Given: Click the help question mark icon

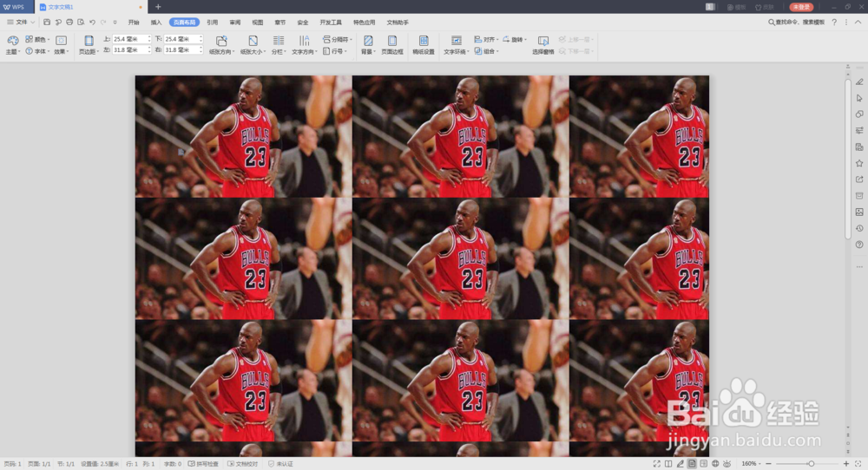Looking at the screenshot, I should point(834,23).
